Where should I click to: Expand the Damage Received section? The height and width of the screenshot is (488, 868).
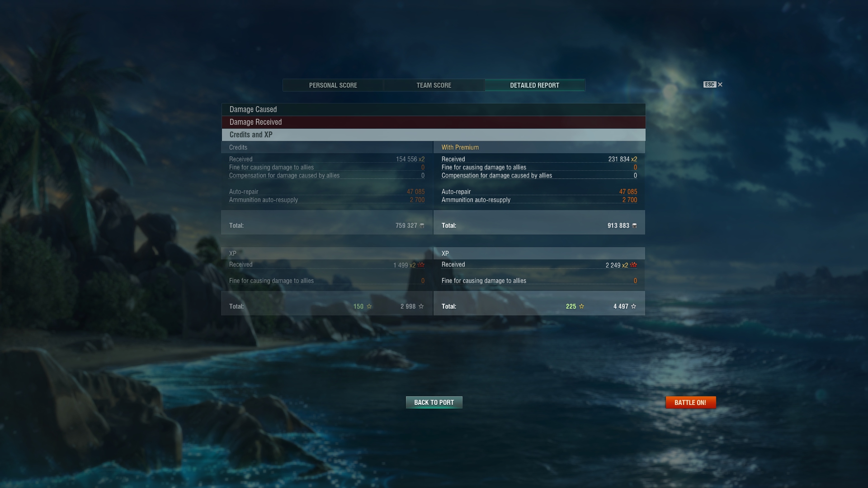(434, 122)
